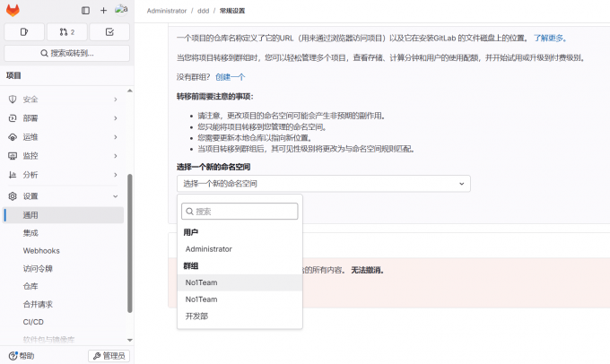
Task: Expand the 分析 section chevron
Action: pos(116,175)
